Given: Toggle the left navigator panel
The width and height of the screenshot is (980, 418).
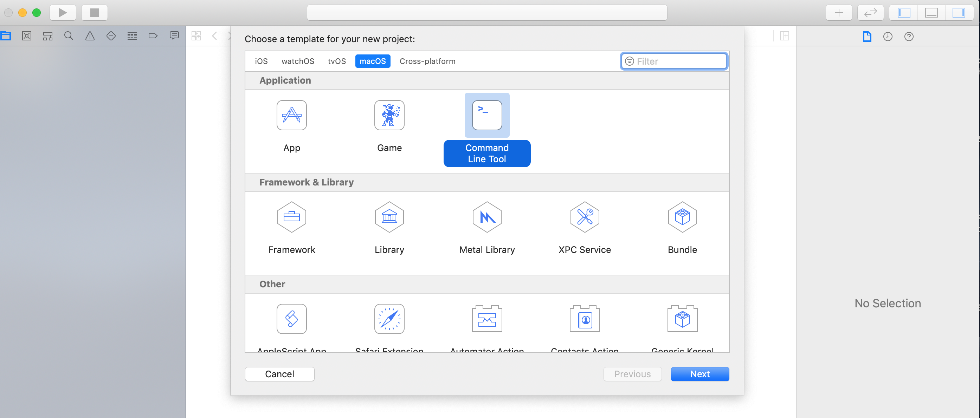Looking at the screenshot, I should 904,13.
